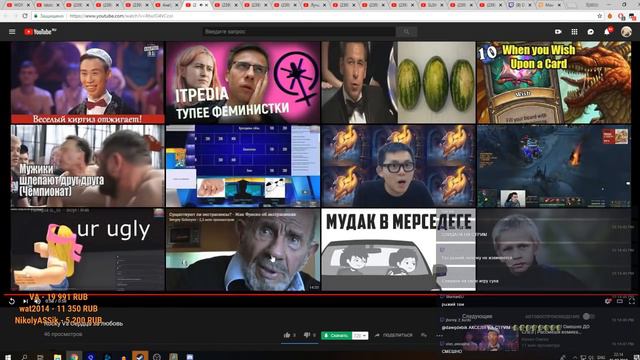Open the blond boy suggested video thumbnail
Screen dimensions: 640x360
(x=554, y=250)
